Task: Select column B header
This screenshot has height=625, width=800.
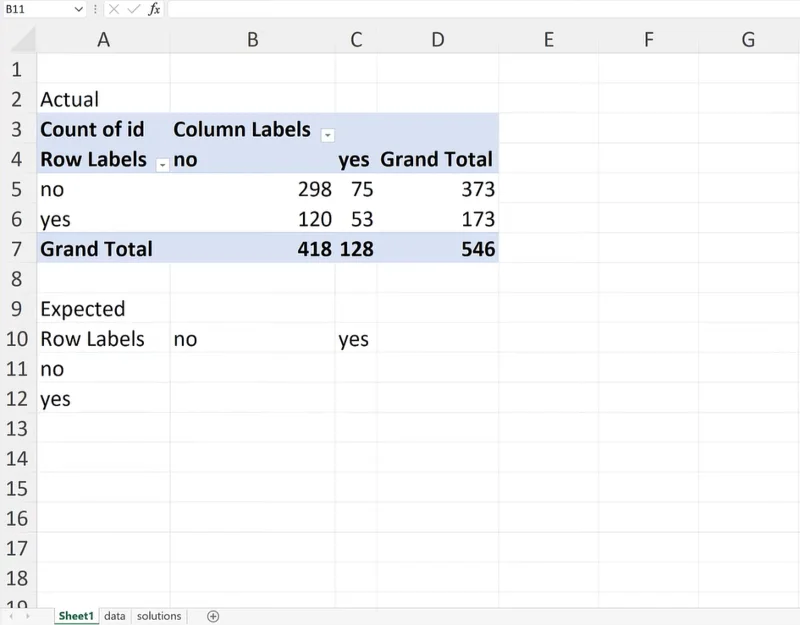Action: coord(253,39)
